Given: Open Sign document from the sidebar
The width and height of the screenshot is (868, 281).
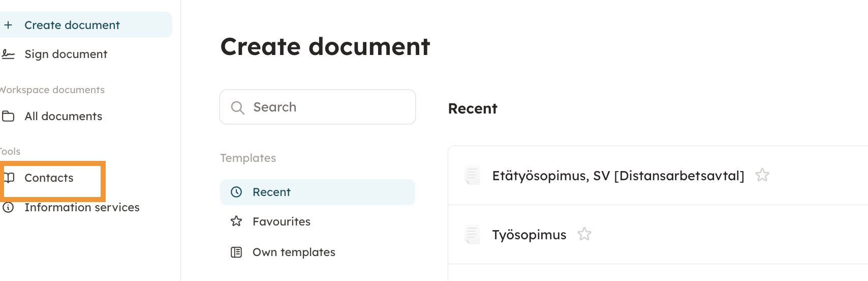Looking at the screenshot, I should tap(66, 54).
